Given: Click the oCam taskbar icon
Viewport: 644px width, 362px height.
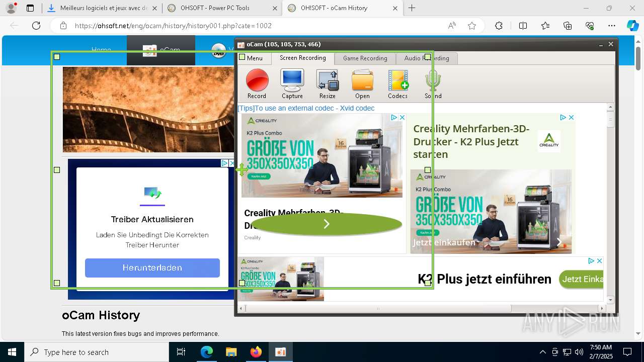Looking at the screenshot, I should pyautogui.click(x=281, y=352).
